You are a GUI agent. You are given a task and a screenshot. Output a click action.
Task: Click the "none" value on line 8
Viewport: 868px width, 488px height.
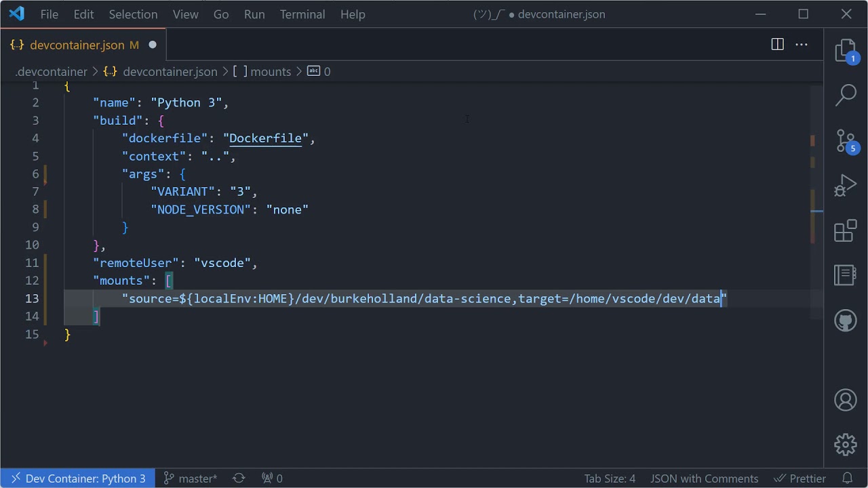click(x=288, y=209)
